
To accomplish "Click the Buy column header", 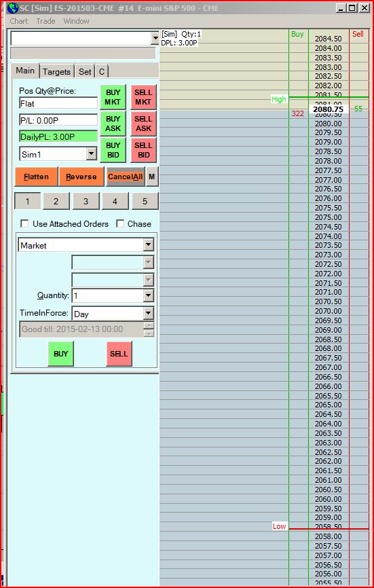I will pyautogui.click(x=297, y=34).
